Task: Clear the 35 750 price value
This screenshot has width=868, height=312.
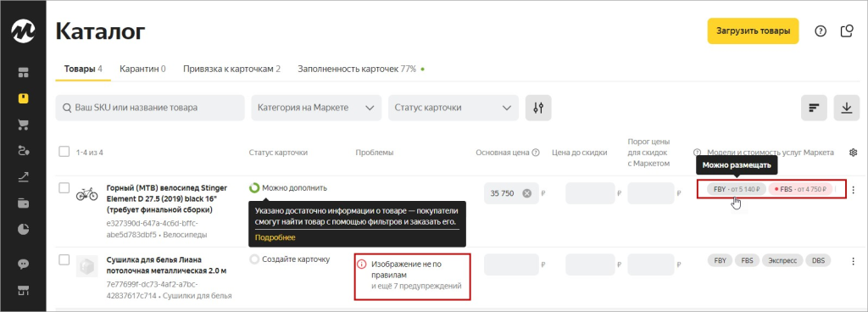Action: (x=527, y=193)
